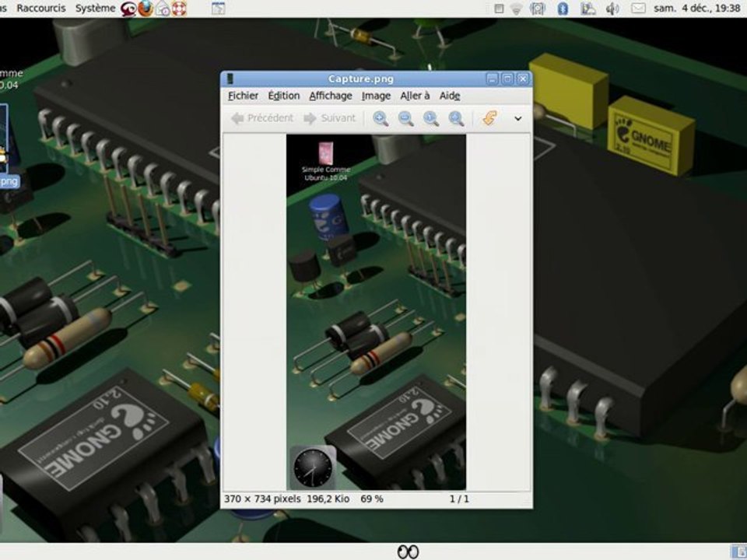Click the small square tray icon

point(499,9)
